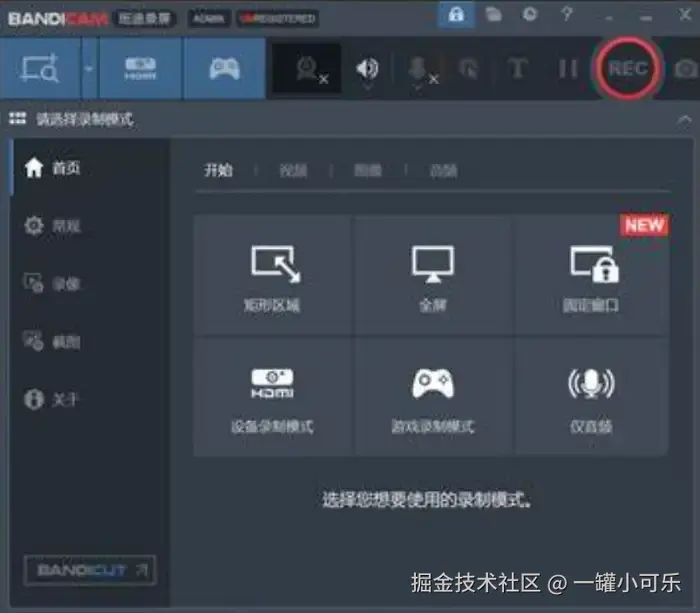Click the home house icon in sidebar
The image size is (700, 613).
click(x=34, y=168)
